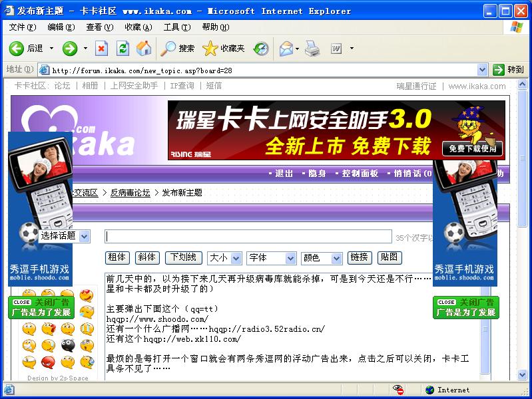The image size is (532, 399).
Task: Click the 下划线 underline button
Action: click(x=184, y=257)
